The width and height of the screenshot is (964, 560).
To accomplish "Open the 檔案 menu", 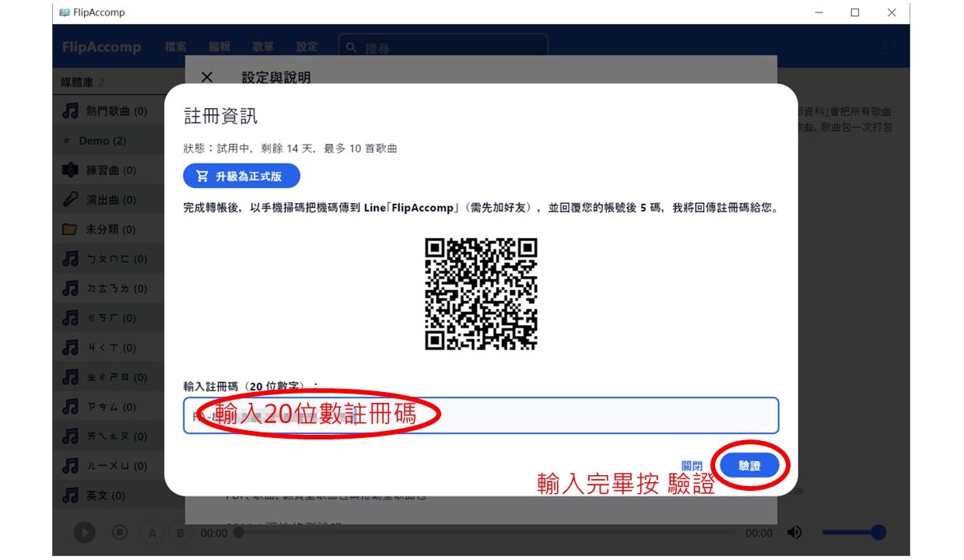I will pos(175,47).
